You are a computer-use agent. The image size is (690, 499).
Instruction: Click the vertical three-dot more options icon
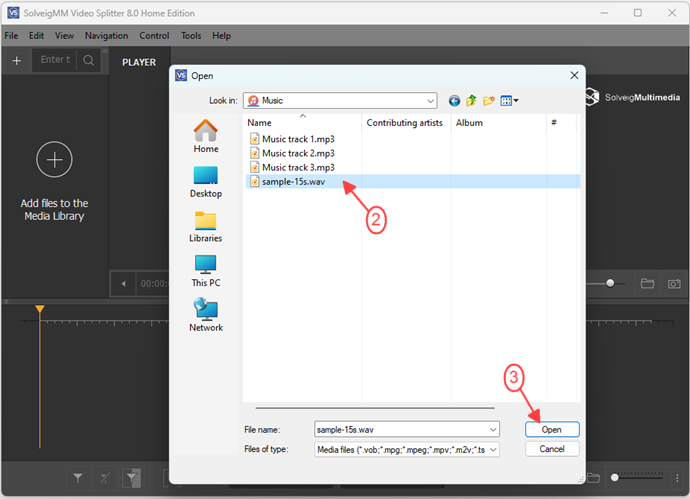(x=677, y=478)
